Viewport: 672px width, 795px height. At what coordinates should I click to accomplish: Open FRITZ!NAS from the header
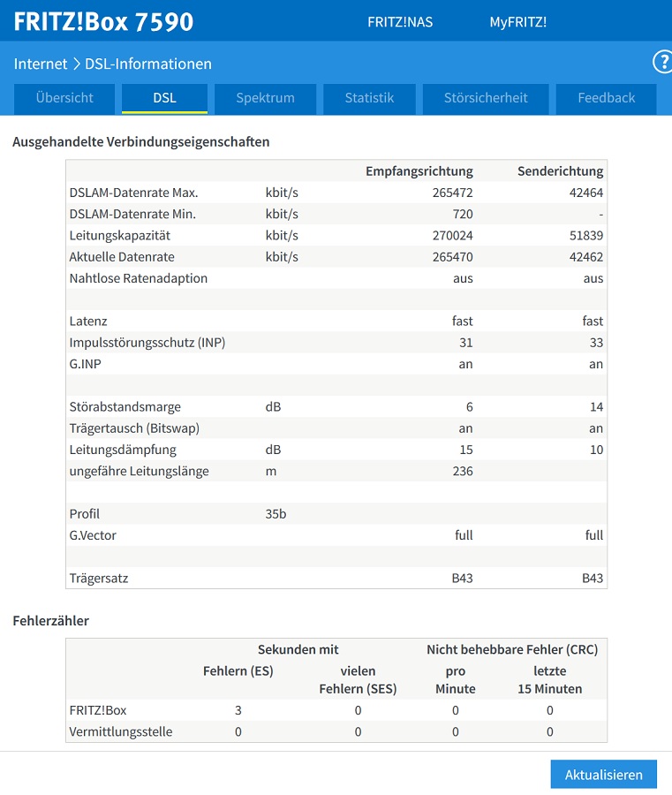click(x=400, y=22)
